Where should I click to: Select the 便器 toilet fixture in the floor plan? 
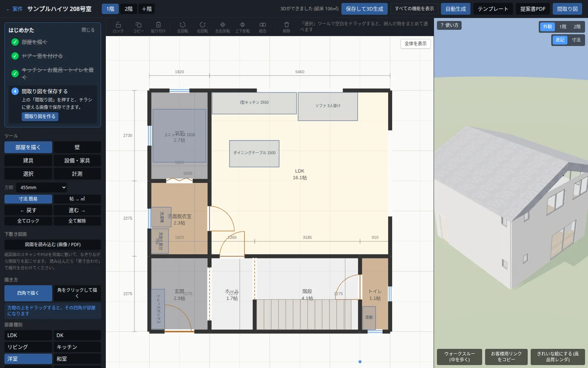tap(369, 318)
